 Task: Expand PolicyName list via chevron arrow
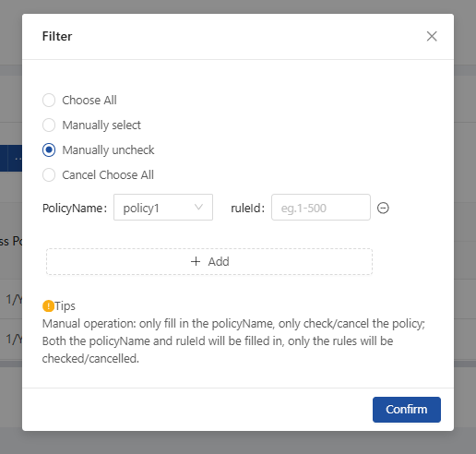[x=198, y=208]
